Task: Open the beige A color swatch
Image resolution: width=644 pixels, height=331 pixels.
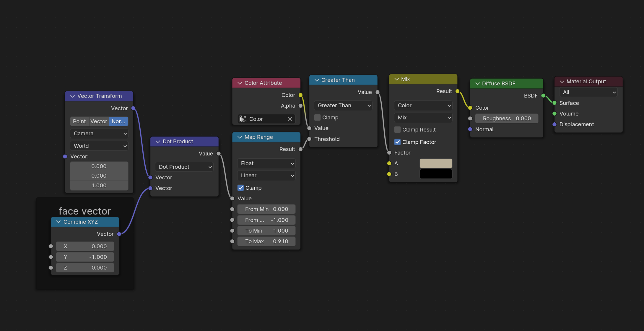Action: point(436,163)
